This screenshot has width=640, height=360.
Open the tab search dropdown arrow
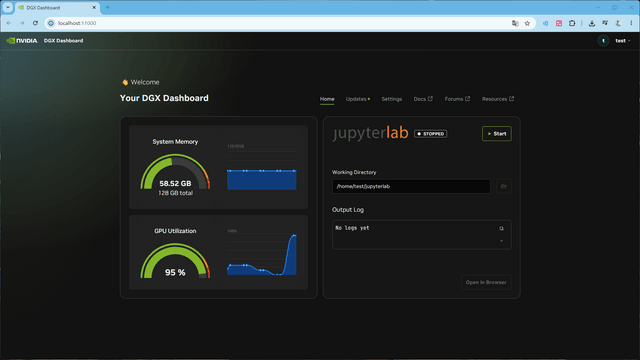[8, 7]
